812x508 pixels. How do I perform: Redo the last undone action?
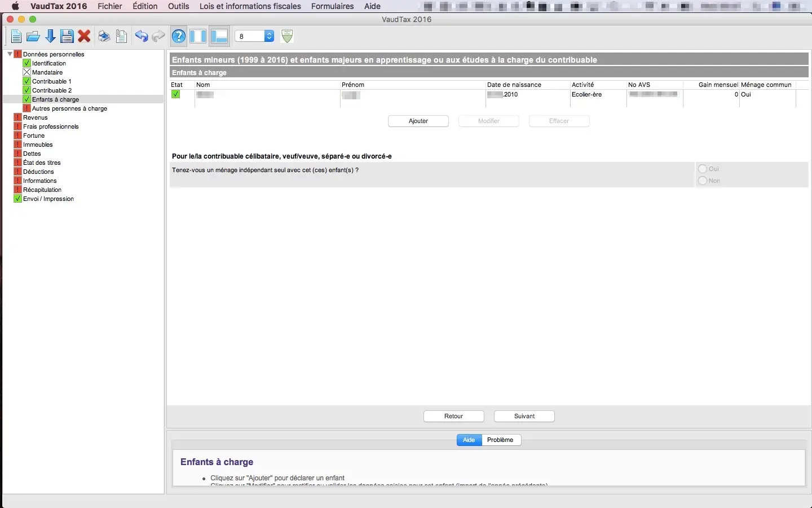[158, 37]
